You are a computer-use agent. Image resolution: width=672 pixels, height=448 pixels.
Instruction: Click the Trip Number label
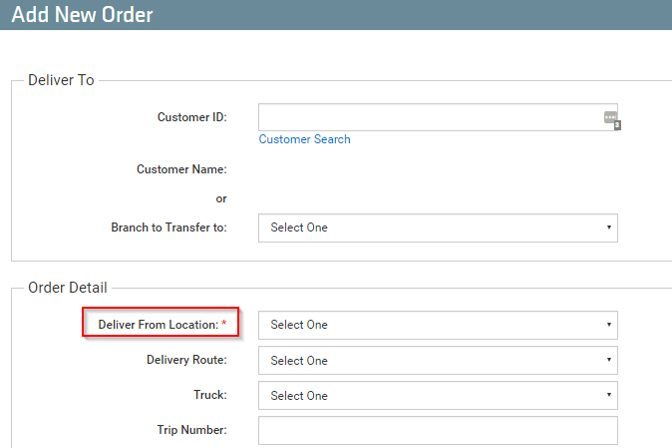tap(192, 430)
